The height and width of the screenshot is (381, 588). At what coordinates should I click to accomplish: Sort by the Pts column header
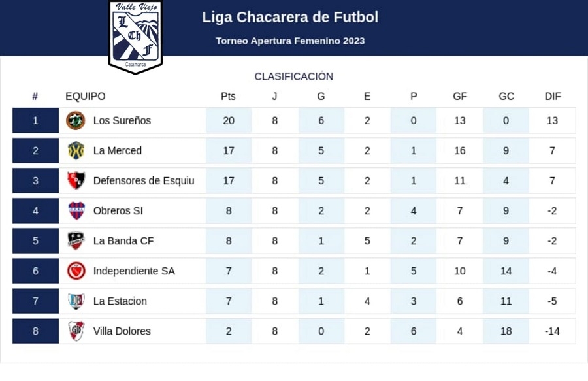[x=228, y=97]
